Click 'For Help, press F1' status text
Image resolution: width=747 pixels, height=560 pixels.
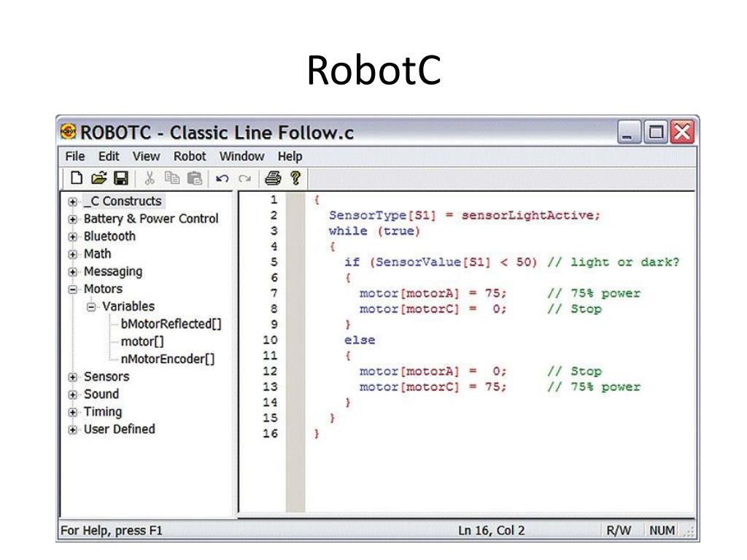coord(112,531)
